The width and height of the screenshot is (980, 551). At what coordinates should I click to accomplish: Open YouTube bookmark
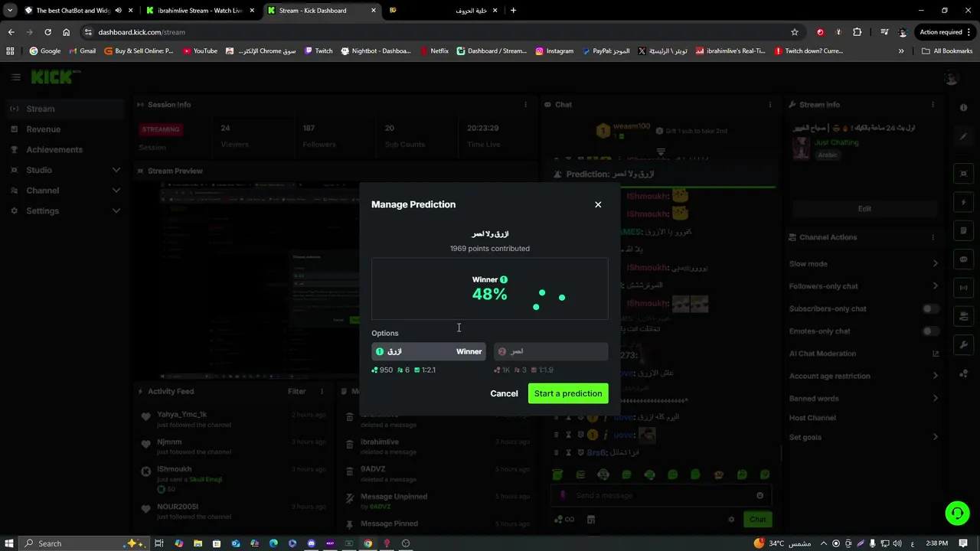click(x=200, y=51)
